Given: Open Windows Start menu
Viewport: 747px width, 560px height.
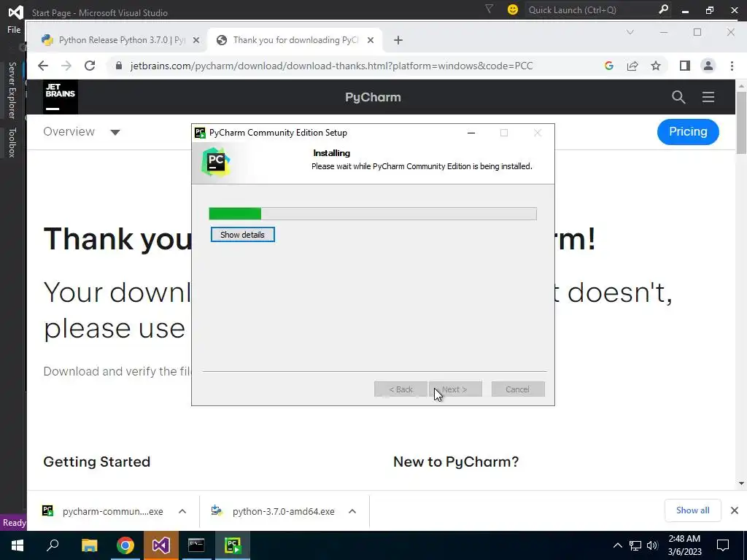Looking at the screenshot, I should (x=18, y=545).
